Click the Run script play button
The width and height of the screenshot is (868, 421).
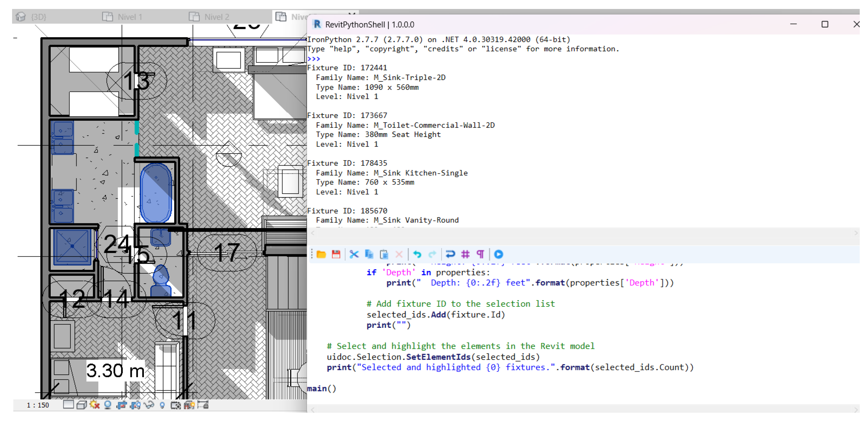[499, 255]
